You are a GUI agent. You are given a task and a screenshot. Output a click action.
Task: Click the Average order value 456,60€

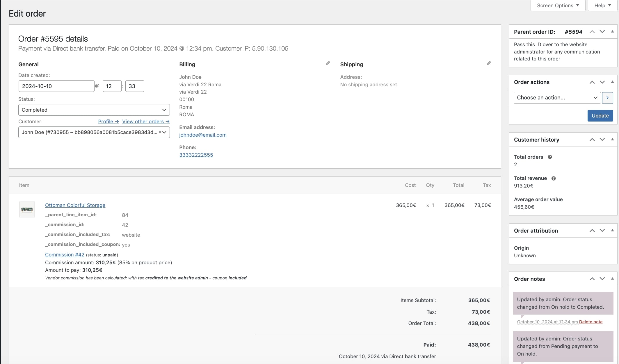click(x=524, y=207)
